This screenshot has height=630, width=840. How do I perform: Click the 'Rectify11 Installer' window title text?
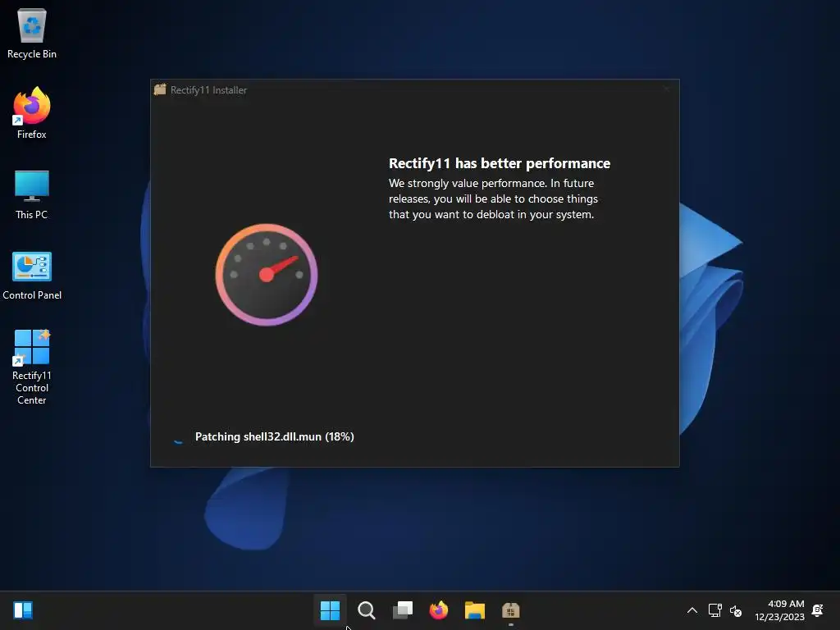(208, 90)
